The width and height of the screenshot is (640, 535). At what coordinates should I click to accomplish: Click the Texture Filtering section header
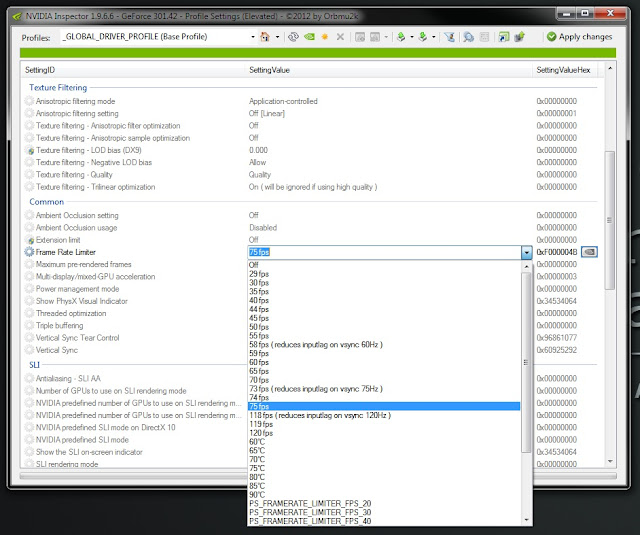pos(58,88)
